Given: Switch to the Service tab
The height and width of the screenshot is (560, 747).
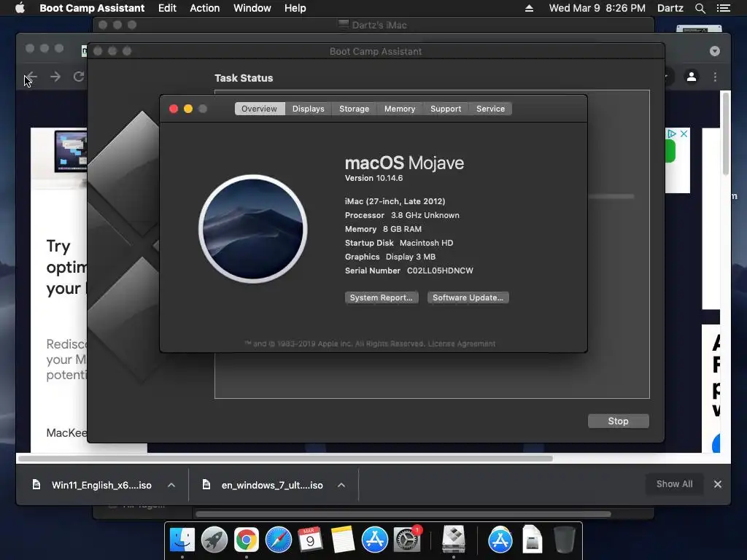Looking at the screenshot, I should [x=490, y=109].
